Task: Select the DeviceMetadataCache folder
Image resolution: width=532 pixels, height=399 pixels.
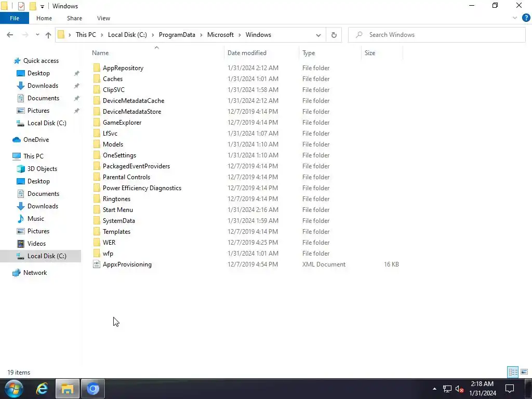Action: coord(134,101)
